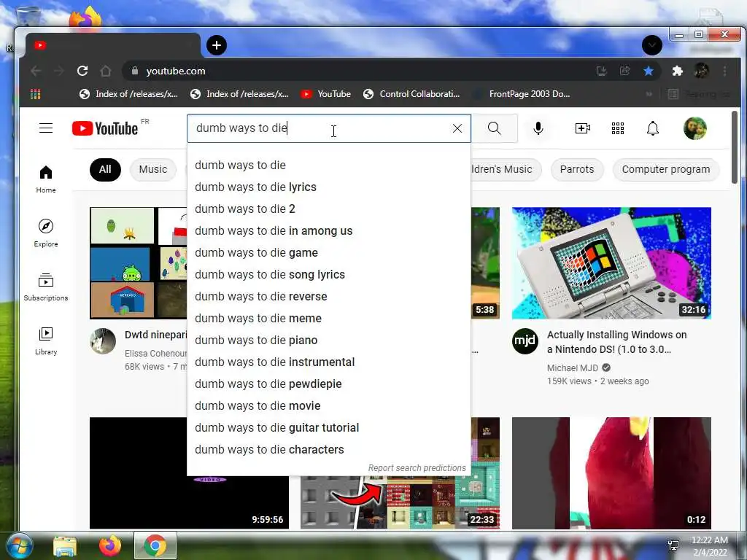The image size is (747, 560).
Task: Choose suggestion 'dumb ways to die pewdiepie'
Action: click(329, 384)
